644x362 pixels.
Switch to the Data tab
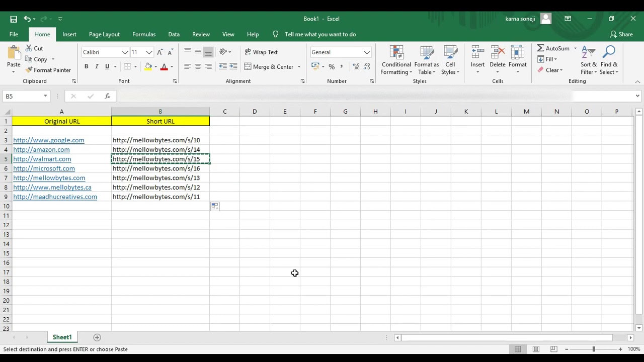click(174, 34)
